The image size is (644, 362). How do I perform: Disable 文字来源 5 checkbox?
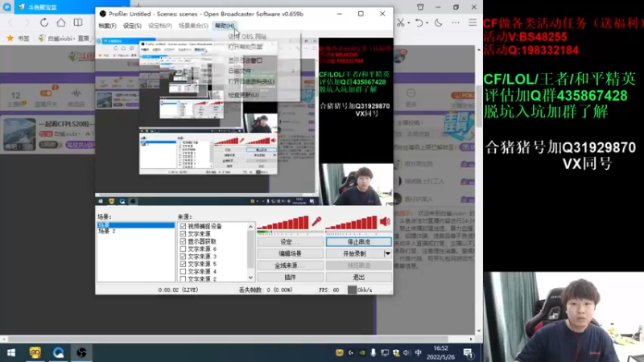click(x=183, y=264)
